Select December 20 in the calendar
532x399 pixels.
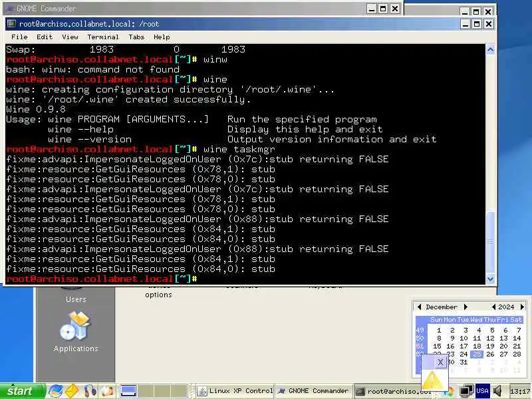pos(503,346)
